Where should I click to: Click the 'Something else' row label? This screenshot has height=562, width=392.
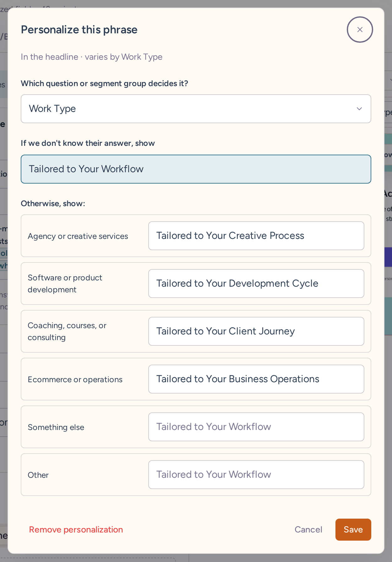[x=56, y=427]
